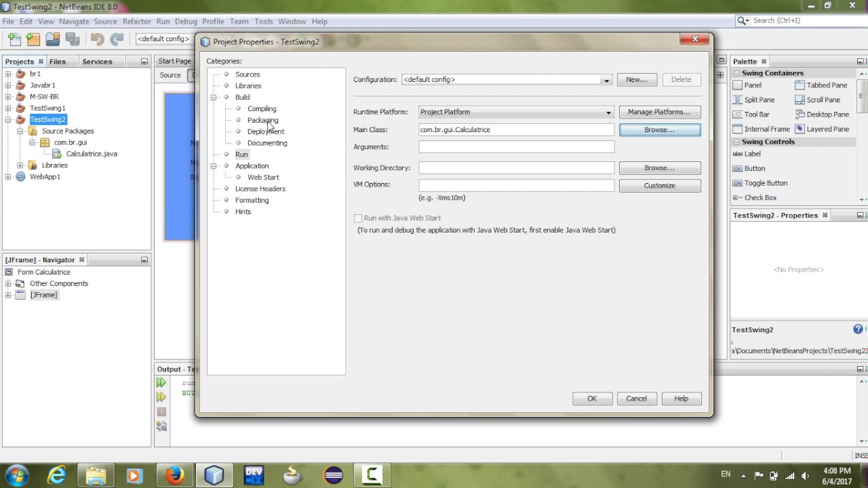Open the Configuration dropdown

tap(606, 80)
